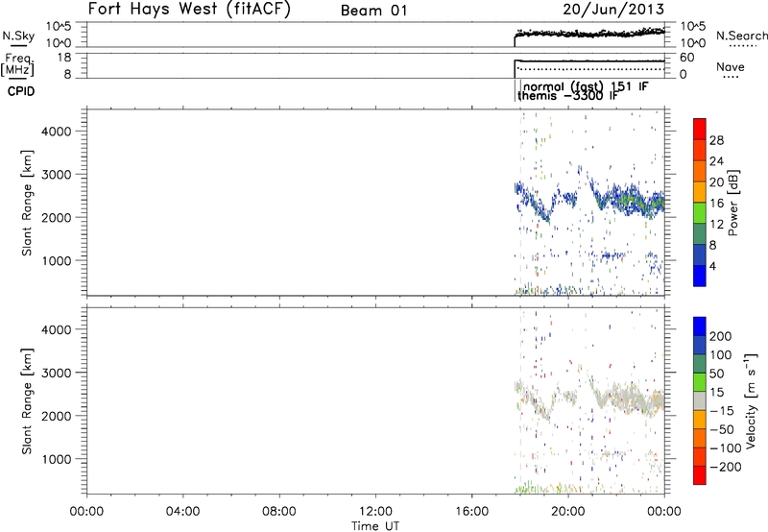Click the date '20/Jun/2013' in the header
This screenshot has width=768, height=532.
(613, 9)
